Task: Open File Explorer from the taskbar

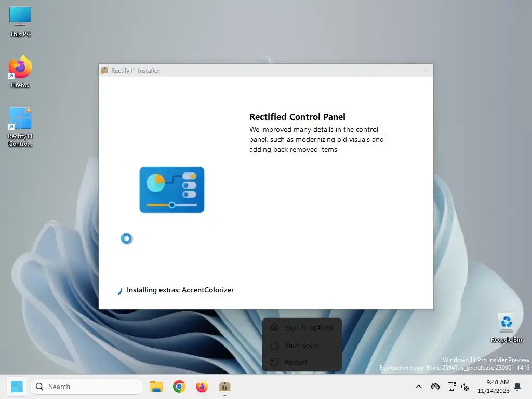Action: point(156,387)
